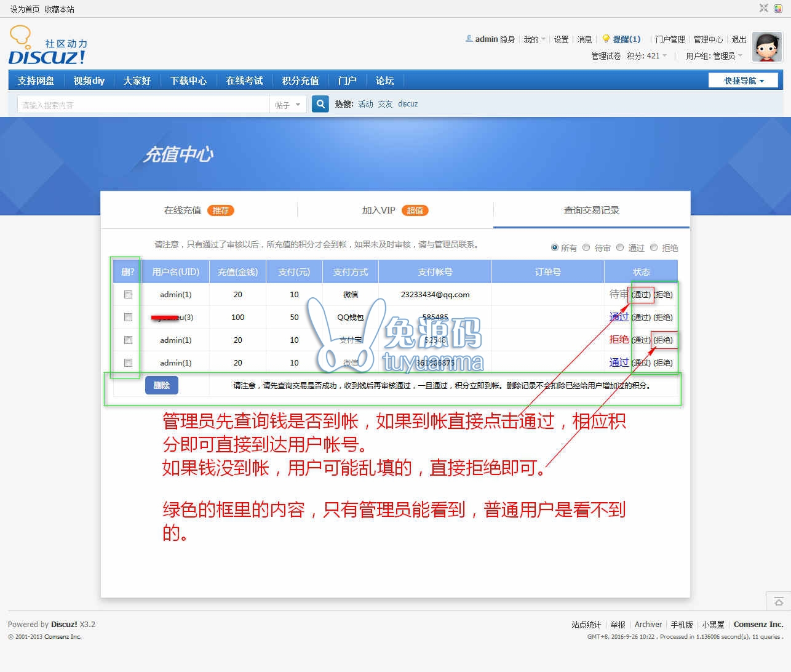Select the 待审 radio filter
Image resolution: width=791 pixels, height=672 pixels.
[x=586, y=247]
